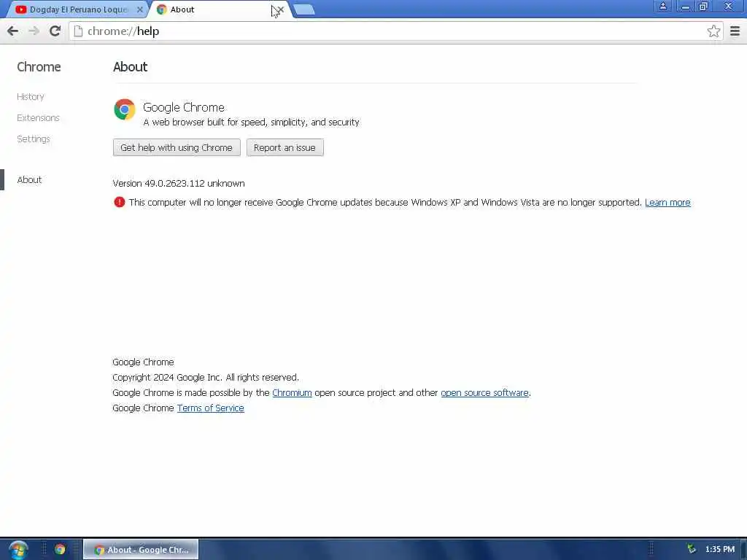747x560 pixels.
Task: Click the About - Google Chrome taskbar button
Action: (x=141, y=550)
